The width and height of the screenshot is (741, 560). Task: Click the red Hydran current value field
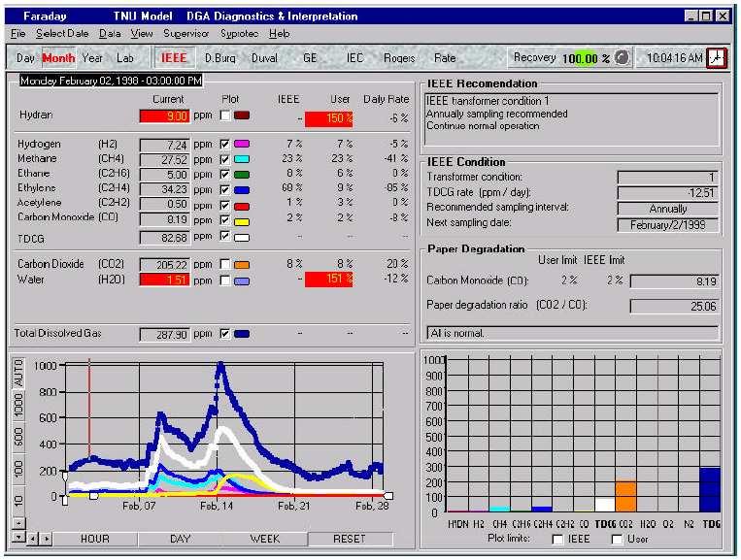tap(164, 116)
